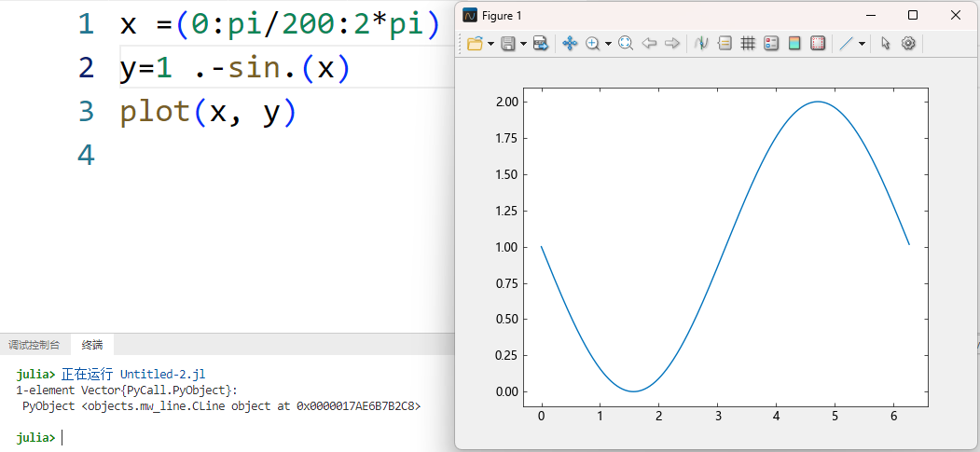Click the blue curve peak near 2.00
This screenshot has height=452, width=980.
[x=818, y=102]
